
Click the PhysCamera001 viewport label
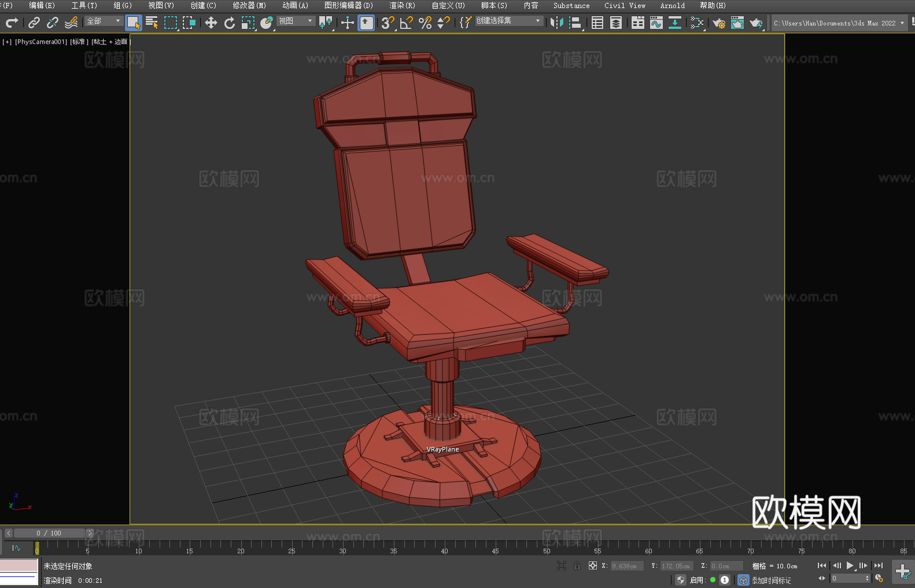point(41,42)
